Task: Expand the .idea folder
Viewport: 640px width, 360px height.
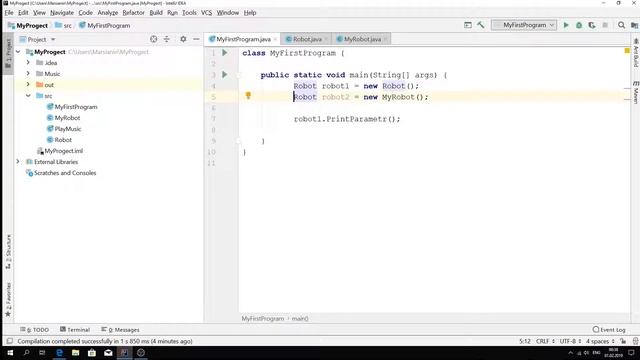Action: click(x=28, y=62)
